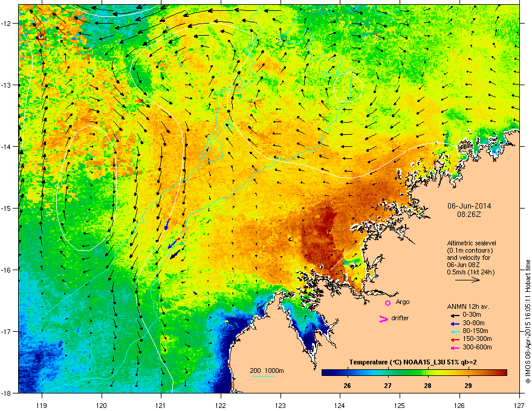
Task: Click the IMOS copyright timestamp vertical text
Action: [x=528, y=322]
